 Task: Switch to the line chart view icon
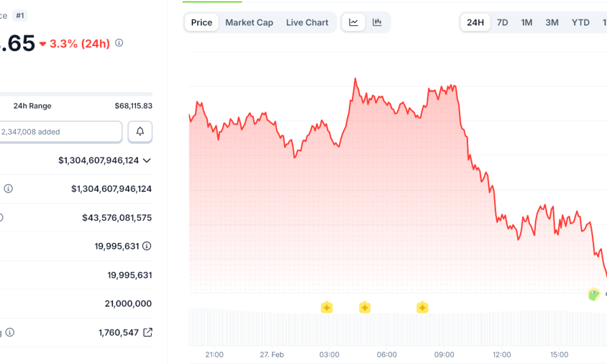[353, 22]
